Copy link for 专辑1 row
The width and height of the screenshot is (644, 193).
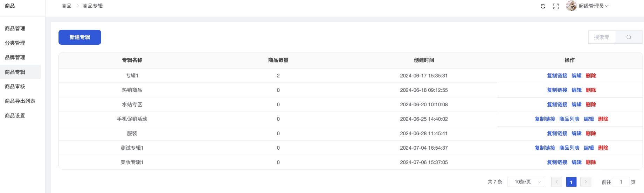(x=557, y=76)
